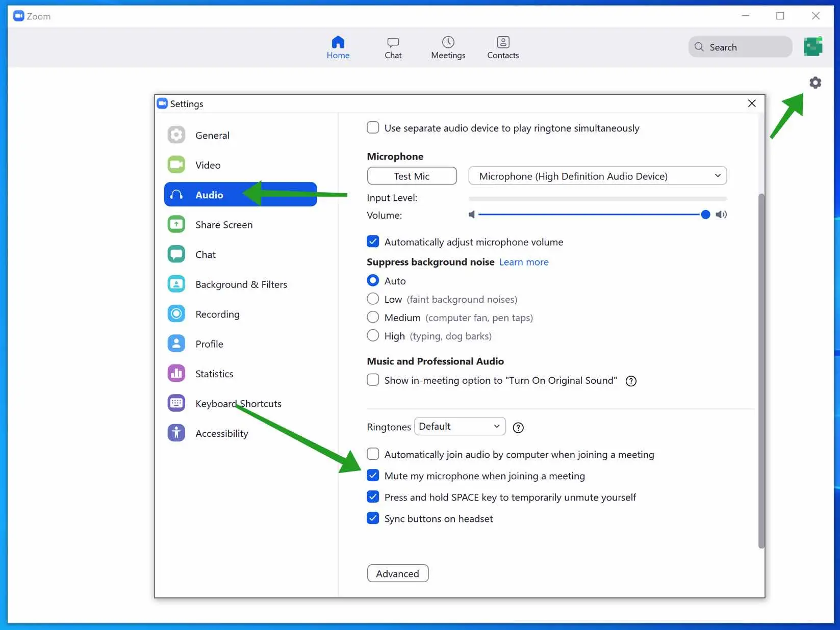The height and width of the screenshot is (630, 840).
Task: Open Background & Filters icon
Action: (176, 284)
